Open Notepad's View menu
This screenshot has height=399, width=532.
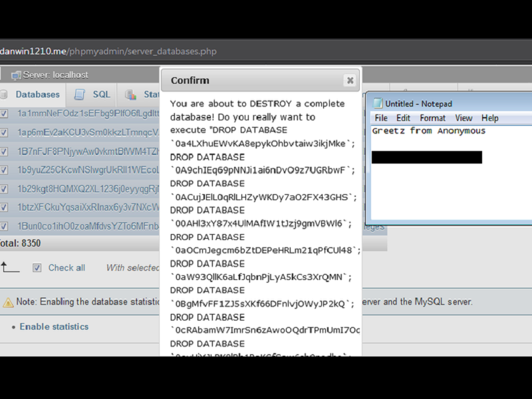coord(464,118)
